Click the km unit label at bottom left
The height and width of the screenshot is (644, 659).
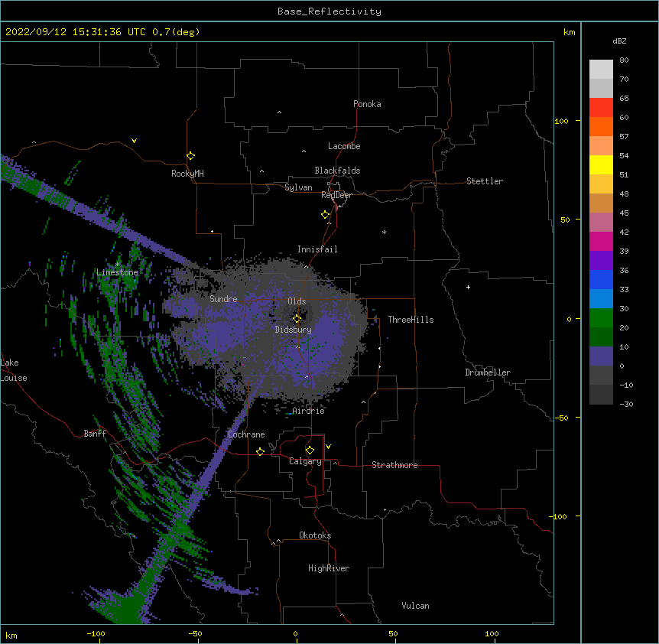[x=11, y=635]
